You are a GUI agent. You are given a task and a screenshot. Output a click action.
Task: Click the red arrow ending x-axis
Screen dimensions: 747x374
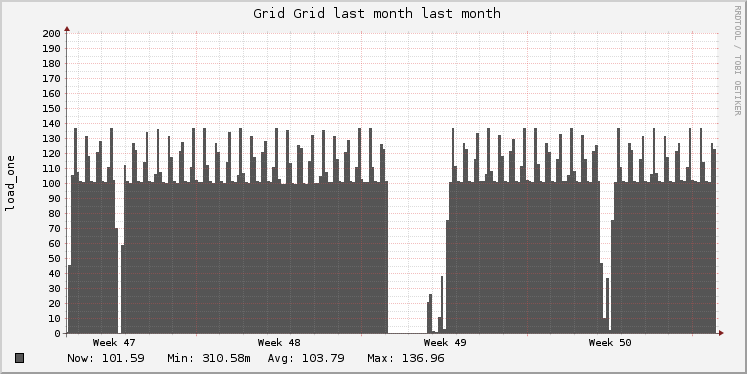coord(721,333)
